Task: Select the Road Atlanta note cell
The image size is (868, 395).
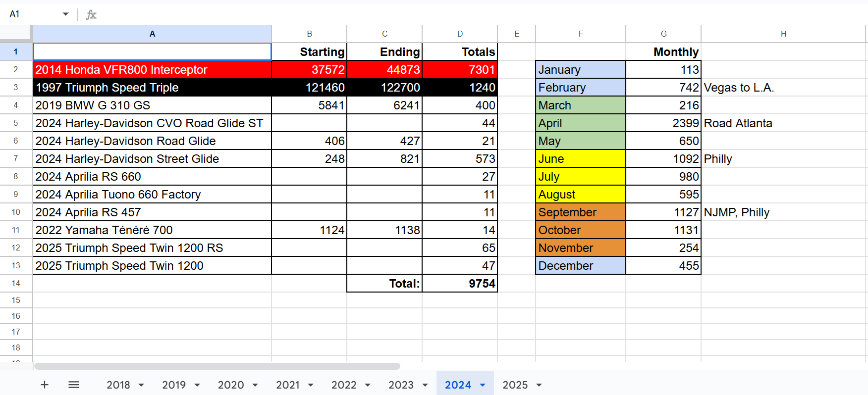Action: [783, 123]
